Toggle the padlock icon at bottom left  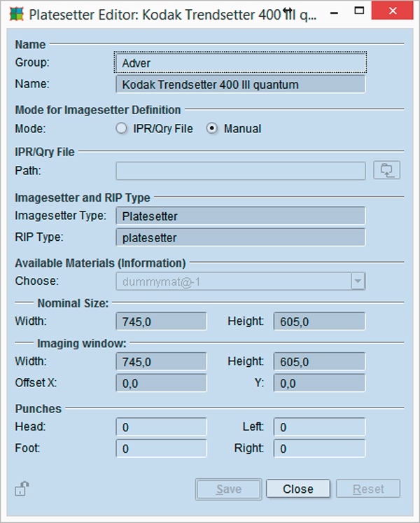coord(22,489)
